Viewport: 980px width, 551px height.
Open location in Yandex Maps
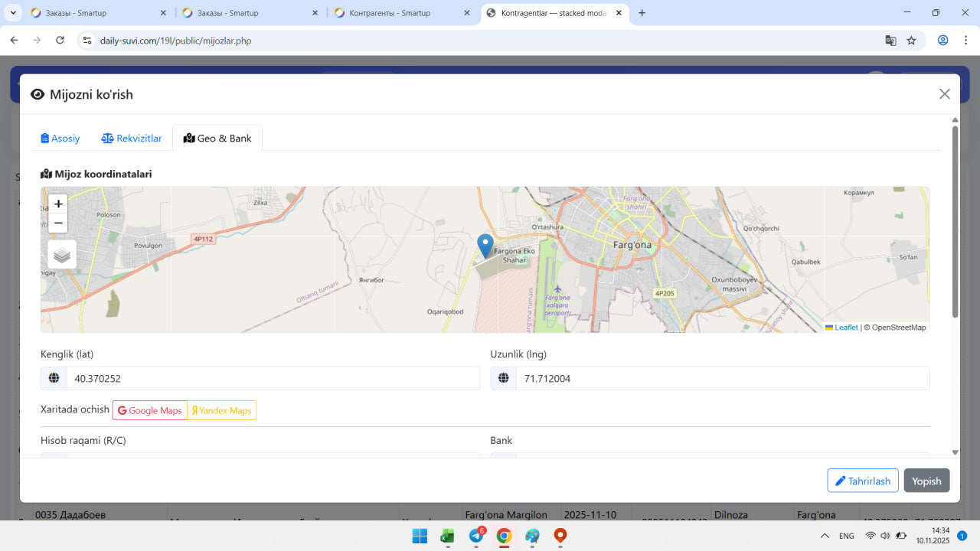[222, 411]
